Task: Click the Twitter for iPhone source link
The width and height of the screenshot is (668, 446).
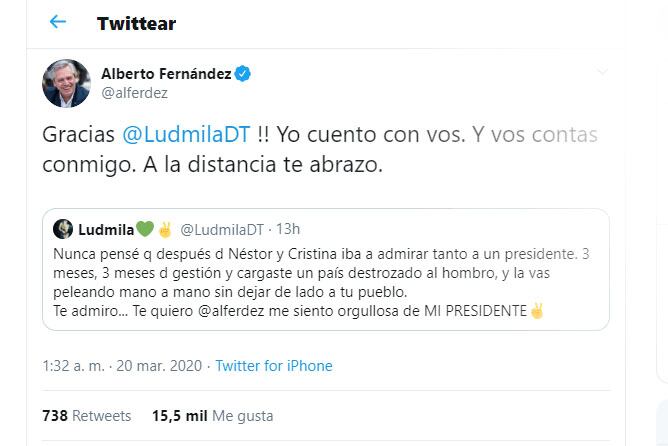Action: click(x=274, y=366)
